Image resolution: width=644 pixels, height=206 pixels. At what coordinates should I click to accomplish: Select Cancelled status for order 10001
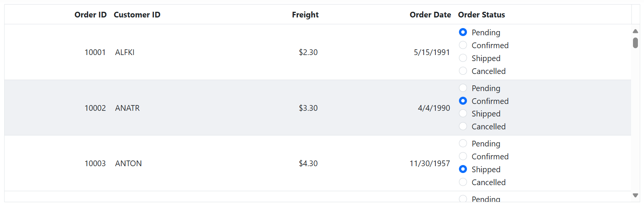(x=463, y=71)
